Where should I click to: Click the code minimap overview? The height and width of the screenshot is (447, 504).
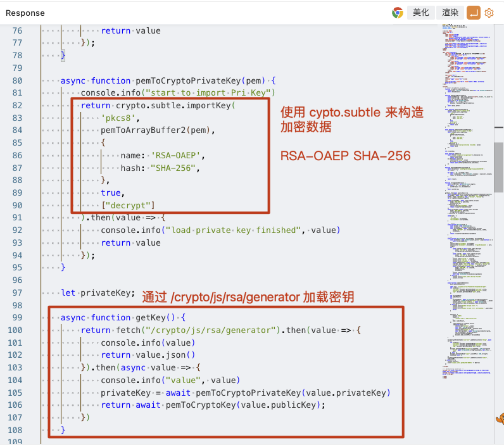467,201
